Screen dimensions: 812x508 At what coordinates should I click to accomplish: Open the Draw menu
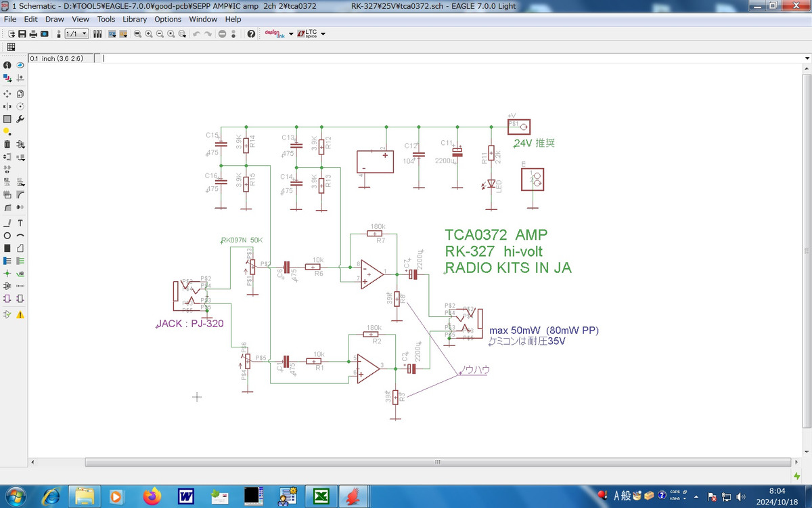pos(55,19)
